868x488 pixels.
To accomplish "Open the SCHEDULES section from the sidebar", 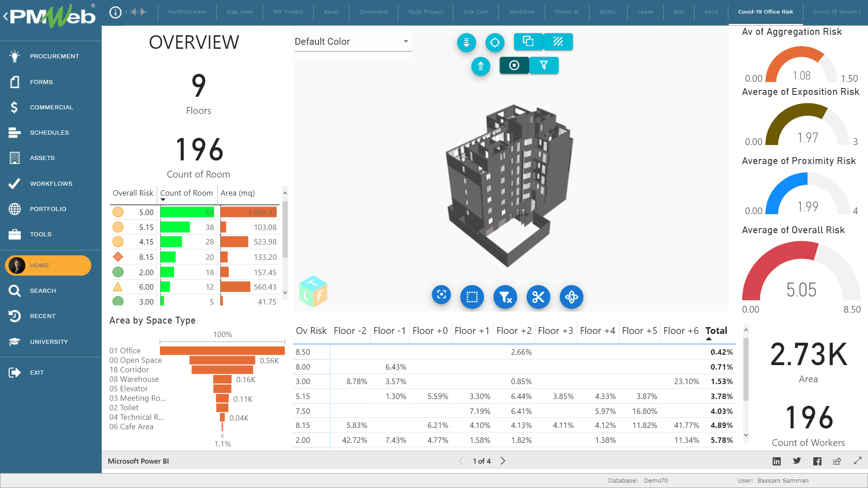I will pyautogui.click(x=50, y=132).
